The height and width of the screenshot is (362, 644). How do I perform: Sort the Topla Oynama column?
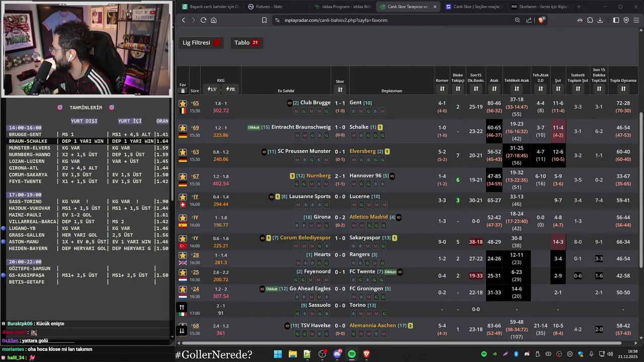tap(623, 89)
